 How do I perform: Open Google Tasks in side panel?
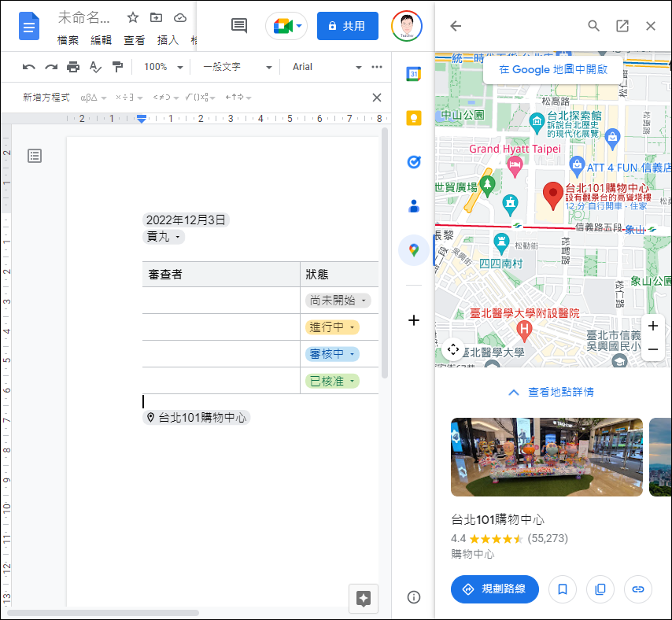(414, 162)
